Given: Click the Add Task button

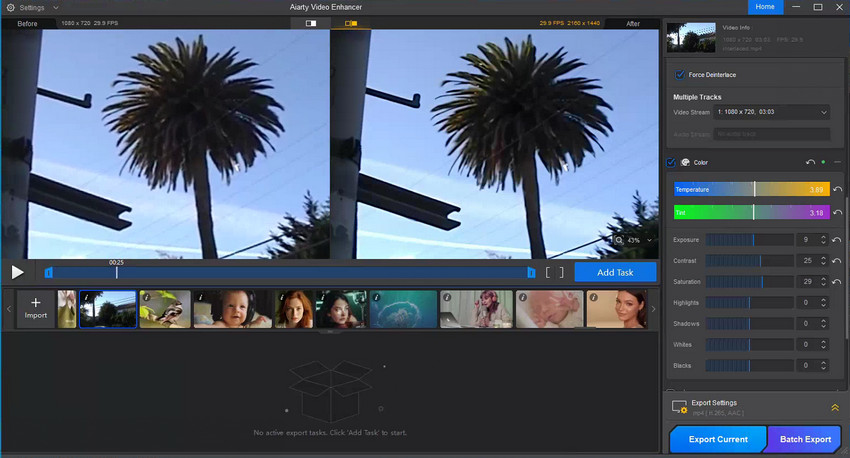Looking at the screenshot, I should point(615,272).
